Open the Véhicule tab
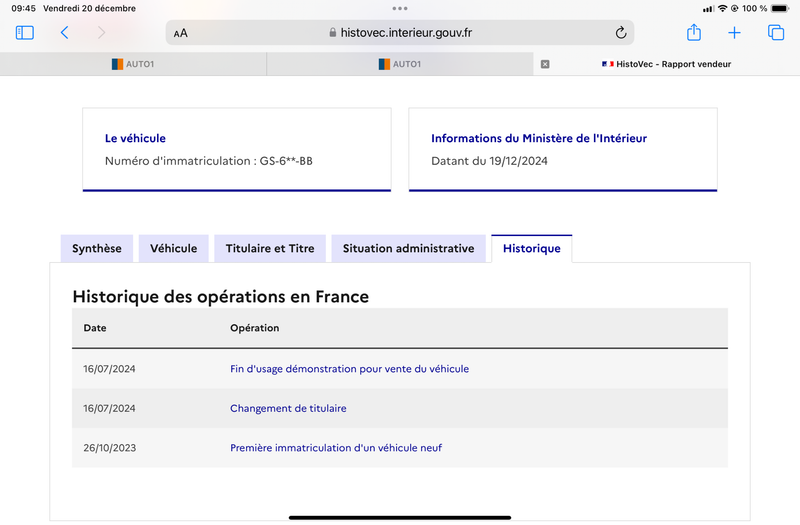This screenshot has width=800, height=525. [173, 248]
